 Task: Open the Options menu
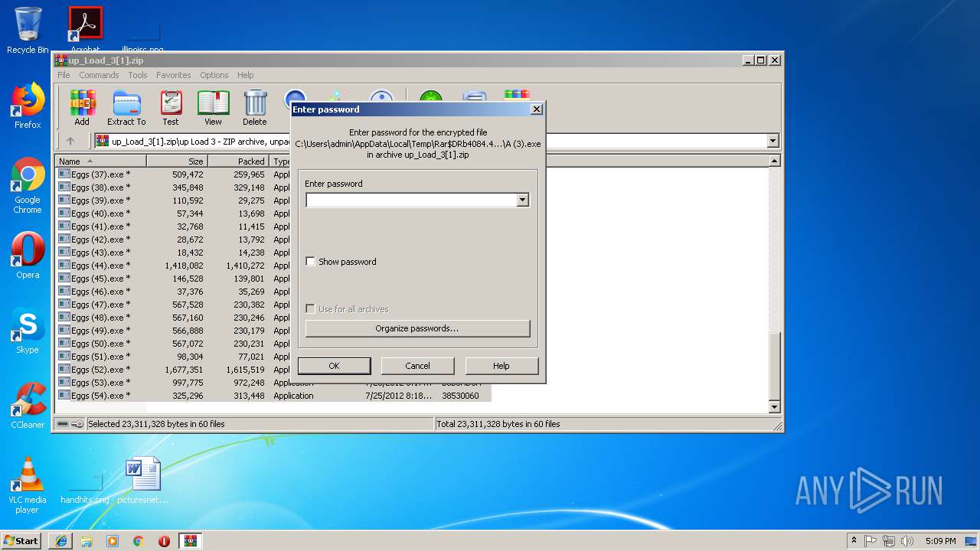click(214, 75)
